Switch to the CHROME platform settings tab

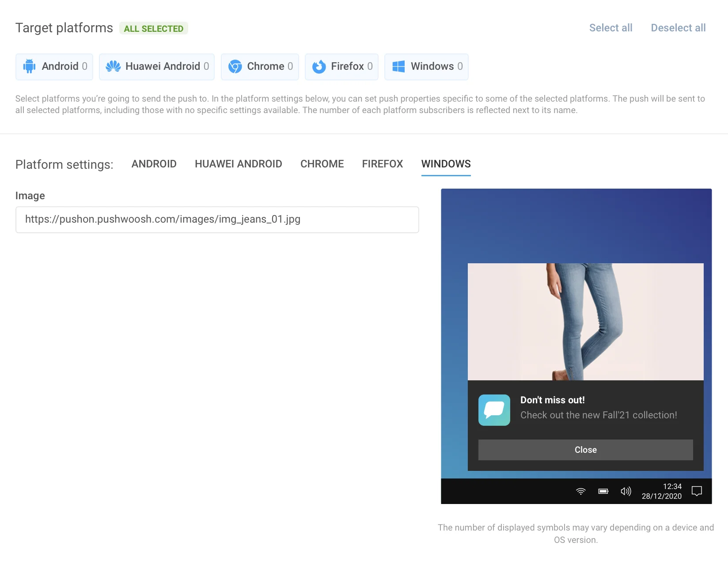[322, 164]
